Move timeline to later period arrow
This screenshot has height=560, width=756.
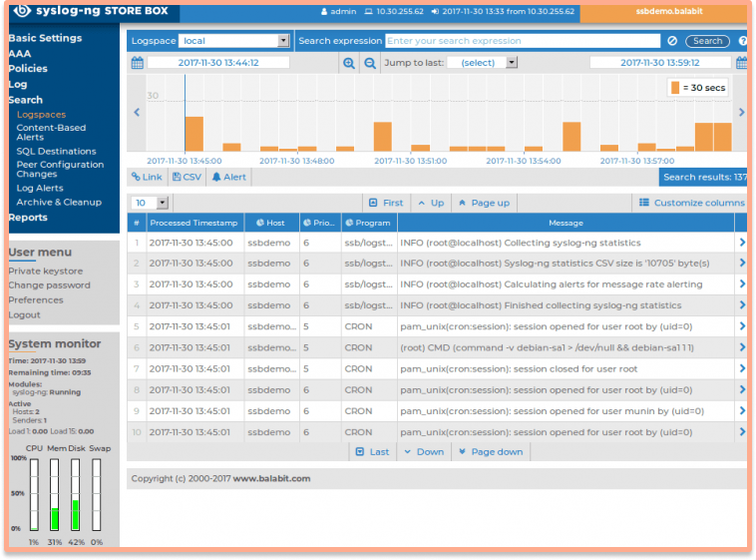[741, 112]
